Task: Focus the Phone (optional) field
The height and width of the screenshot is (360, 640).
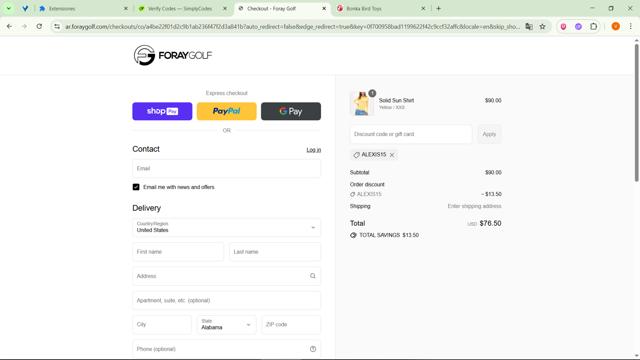Action: click(x=227, y=349)
